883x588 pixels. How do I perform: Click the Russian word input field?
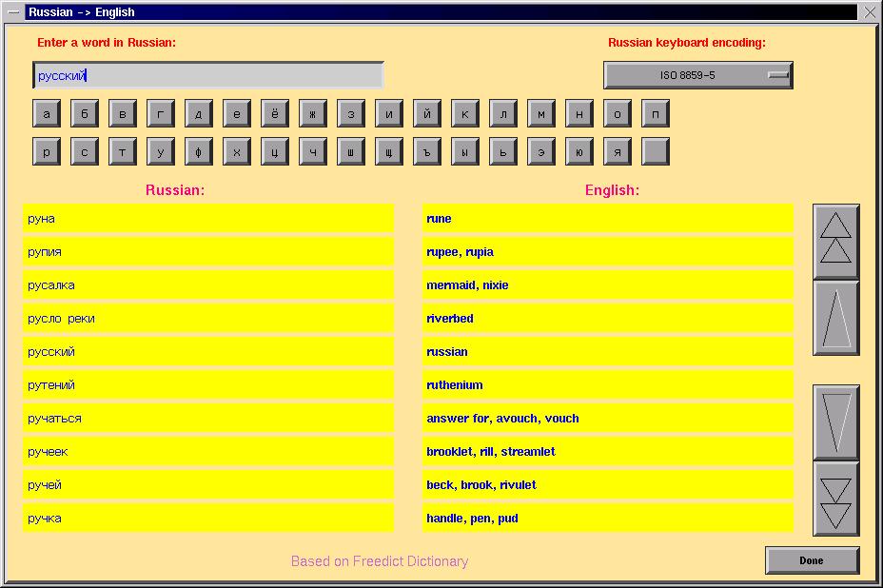click(x=207, y=75)
